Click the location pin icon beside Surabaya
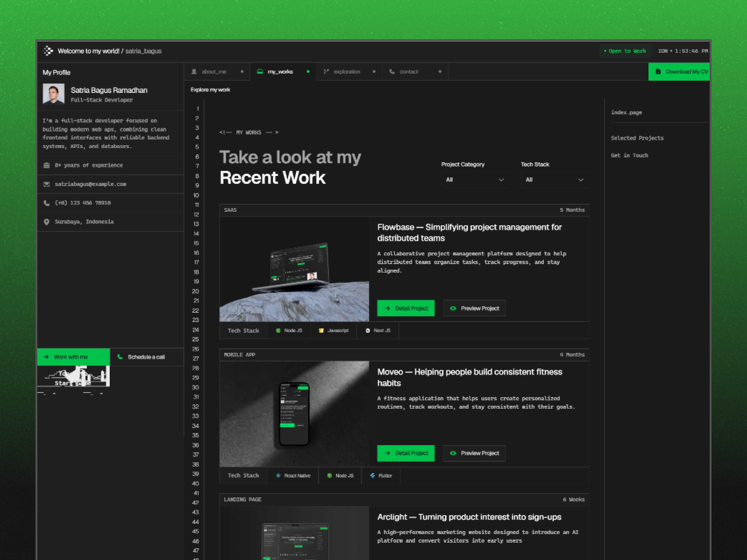The width and height of the screenshot is (747, 560). coord(47,222)
